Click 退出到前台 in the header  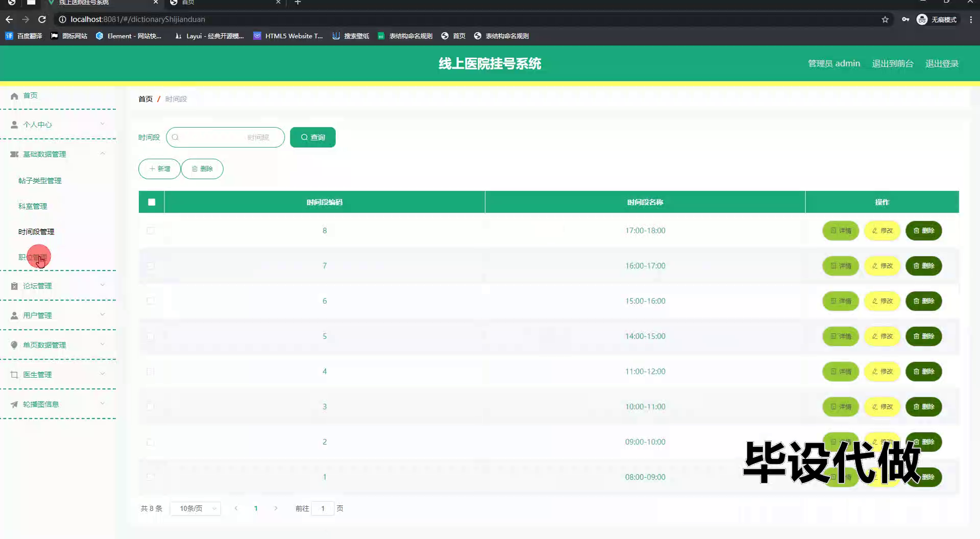pyautogui.click(x=893, y=63)
